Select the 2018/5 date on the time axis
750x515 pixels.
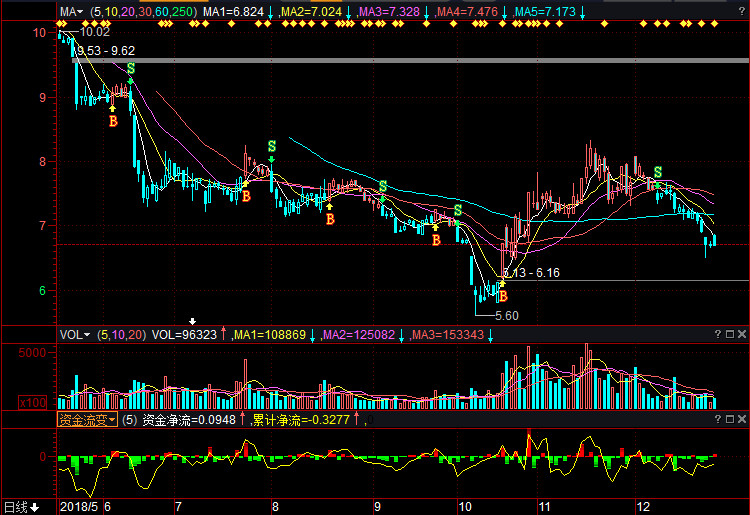[80, 507]
